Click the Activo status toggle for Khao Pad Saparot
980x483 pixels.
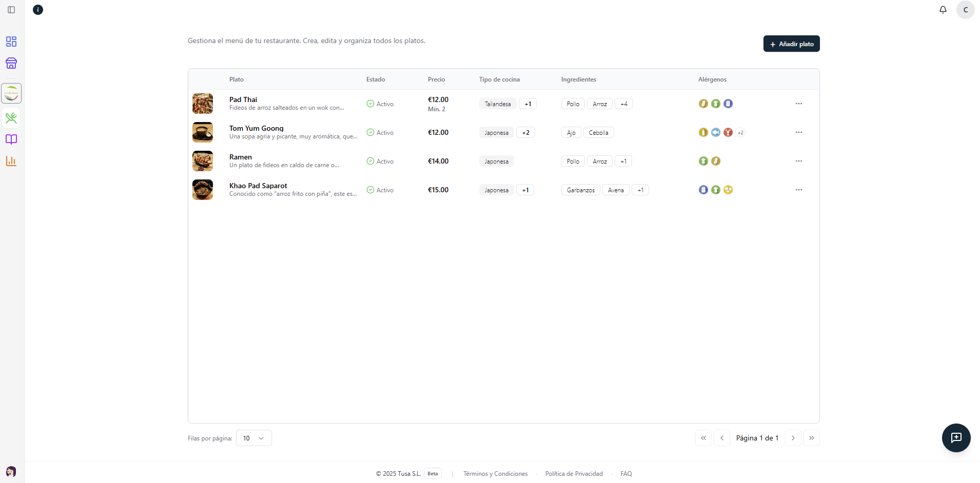[x=380, y=190]
